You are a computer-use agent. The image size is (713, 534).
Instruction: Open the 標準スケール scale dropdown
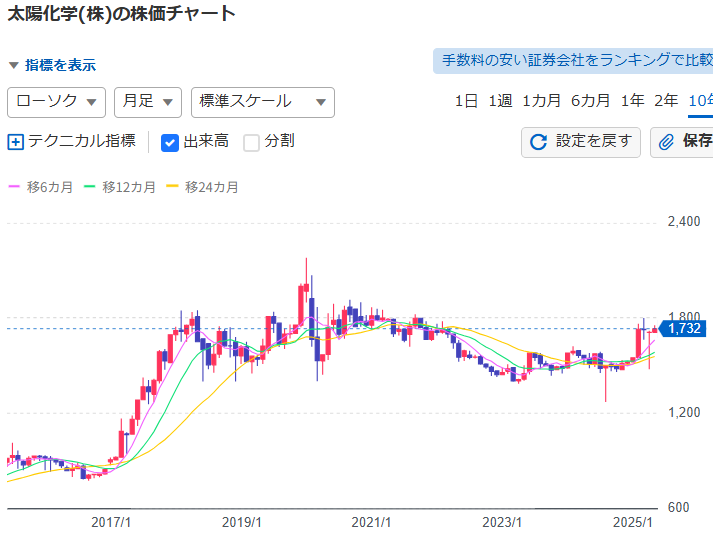coord(263,102)
